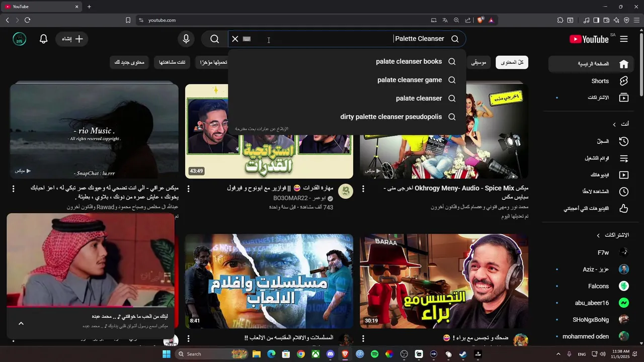Open the 'مسلسلات وافلام الالعاب' video thumbnail
The width and height of the screenshot is (644, 362).
click(x=269, y=281)
